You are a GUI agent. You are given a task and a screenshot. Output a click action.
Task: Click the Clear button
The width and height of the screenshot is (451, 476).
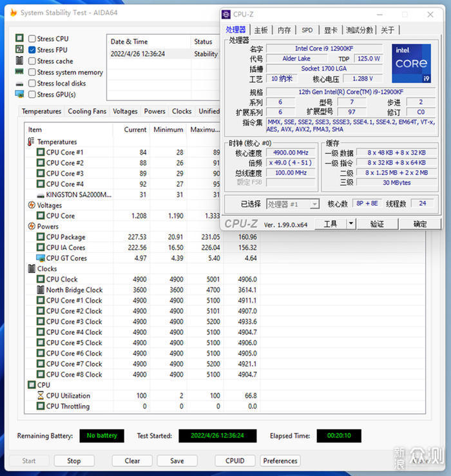pyautogui.click(x=132, y=461)
